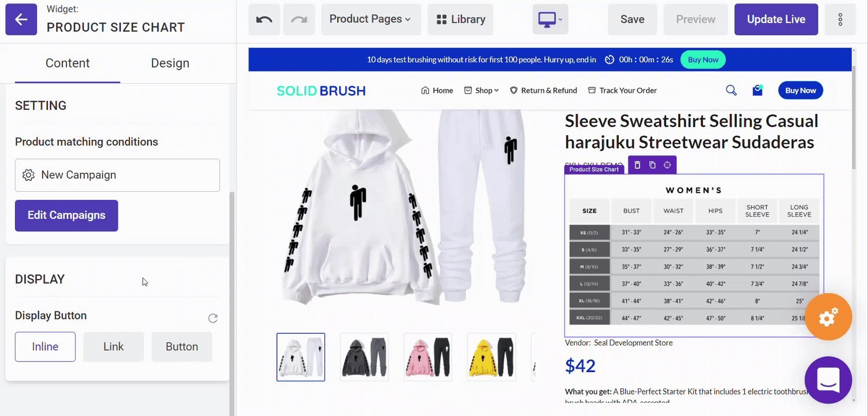
Task: Select Inline display option
Action: [45, 347]
